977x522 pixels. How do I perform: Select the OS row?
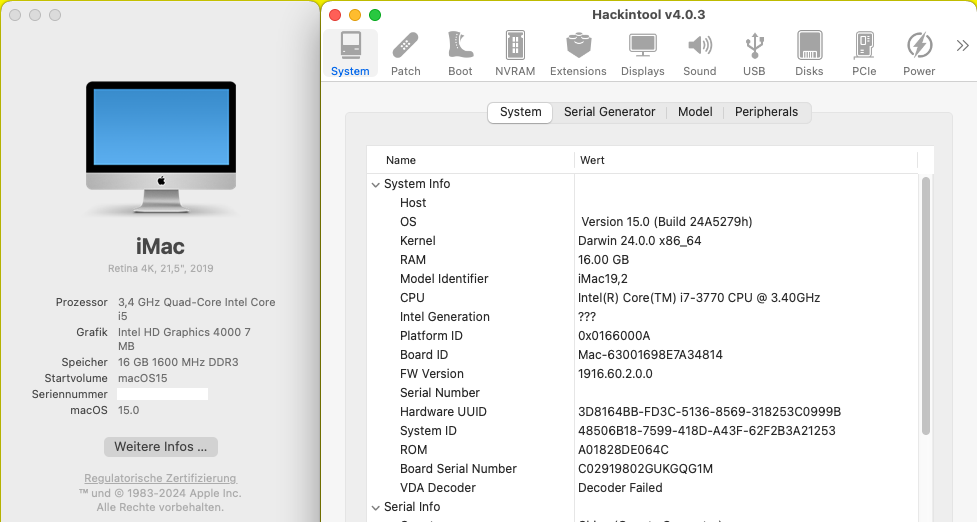(644, 222)
